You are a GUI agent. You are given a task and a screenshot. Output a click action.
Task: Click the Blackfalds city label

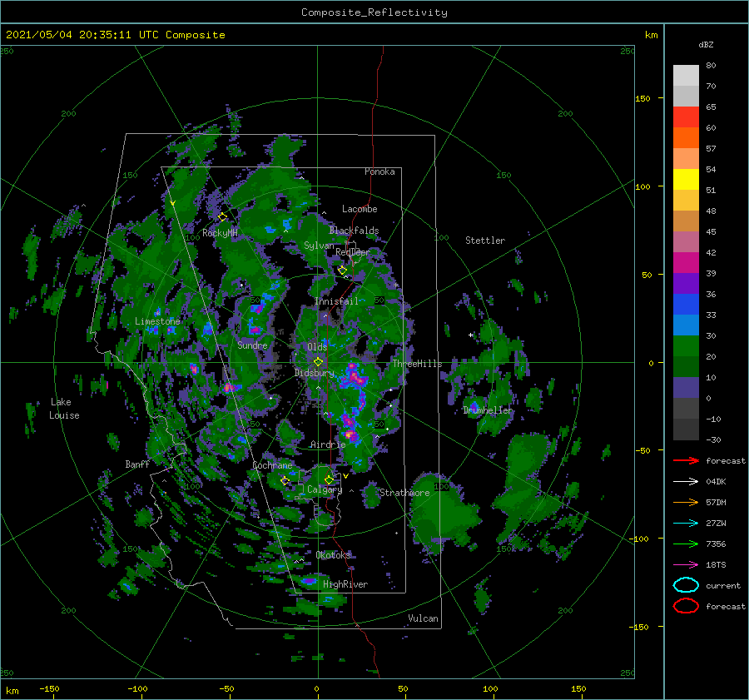pyautogui.click(x=354, y=231)
